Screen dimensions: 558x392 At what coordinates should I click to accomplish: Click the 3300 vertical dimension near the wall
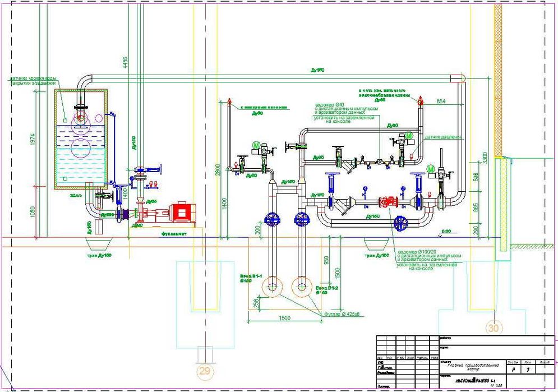[x=486, y=158]
